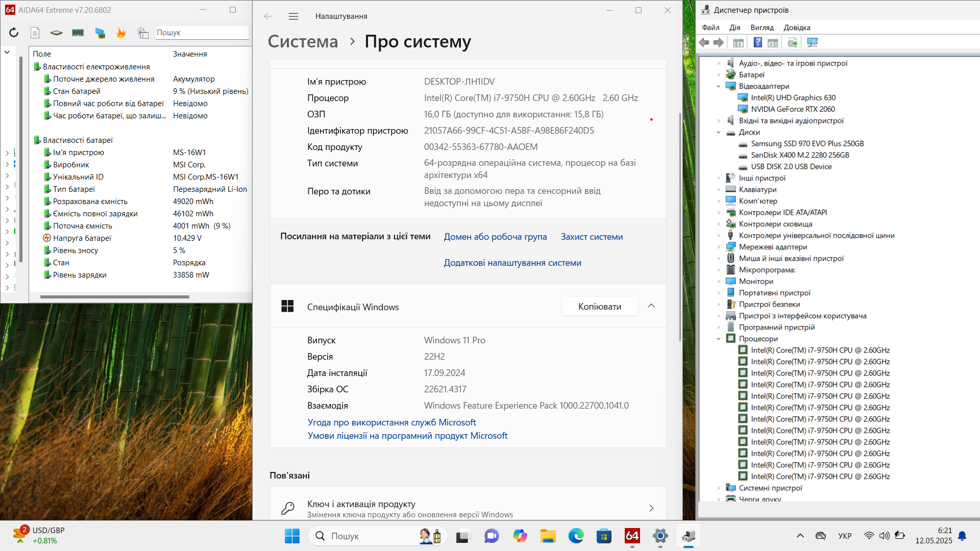980x551 pixels.
Task: Select Samsung SSD 970 EVO Plus 250GB
Action: click(x=807, y=144)
